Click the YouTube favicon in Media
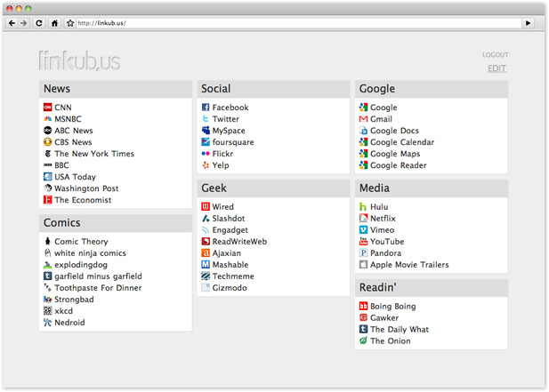549x392 pixels. click(x=363, y=242)
